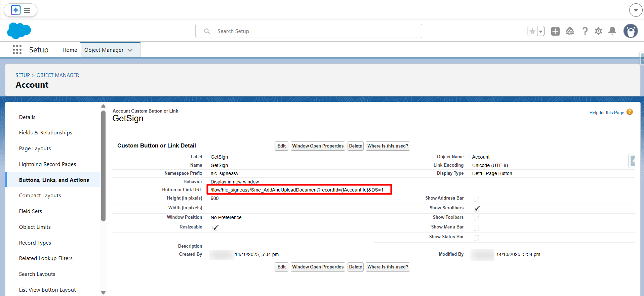This screenshot has width=644, height=296.
Task: Click the top Where is this used? button
Action: [x=388, y=146]
